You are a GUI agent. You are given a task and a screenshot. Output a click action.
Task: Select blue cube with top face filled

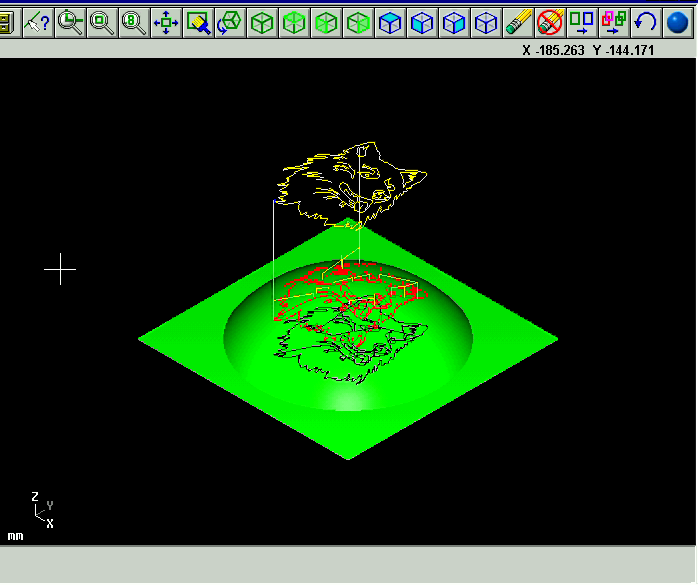click(390, 22)
